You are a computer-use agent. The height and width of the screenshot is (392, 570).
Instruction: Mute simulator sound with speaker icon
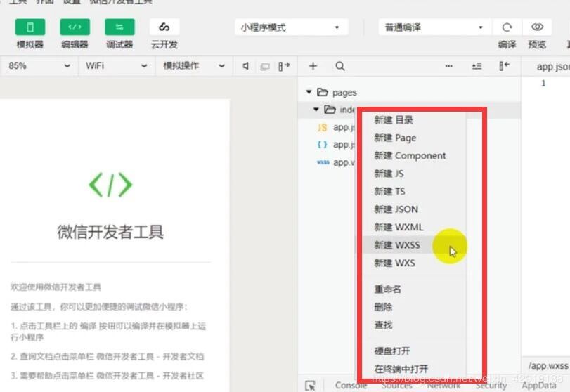246,66
